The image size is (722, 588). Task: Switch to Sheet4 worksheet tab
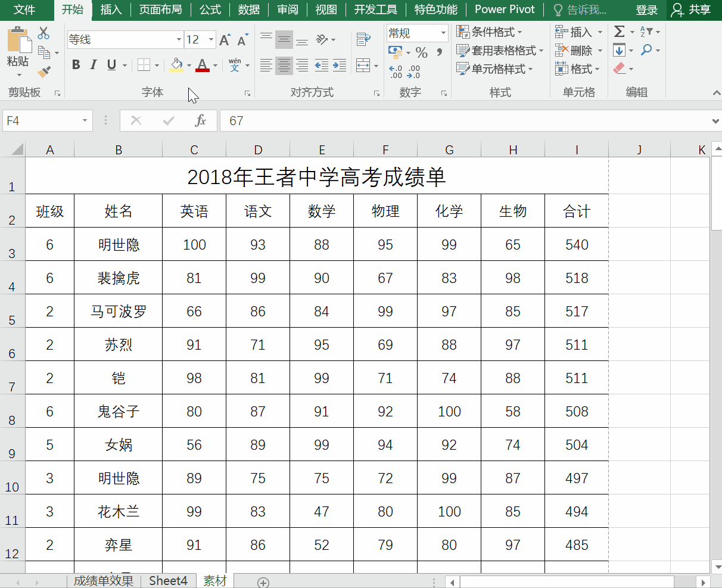pos(168,581)
